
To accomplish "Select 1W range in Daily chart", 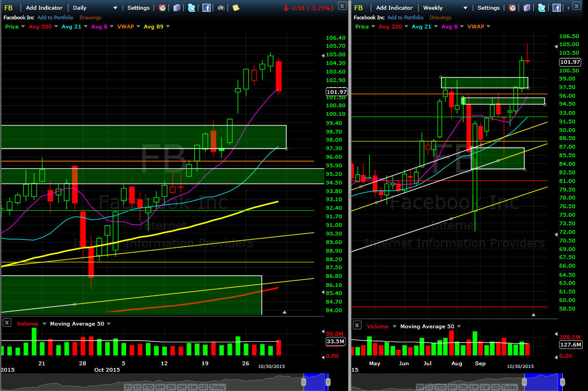I will 193,387.
